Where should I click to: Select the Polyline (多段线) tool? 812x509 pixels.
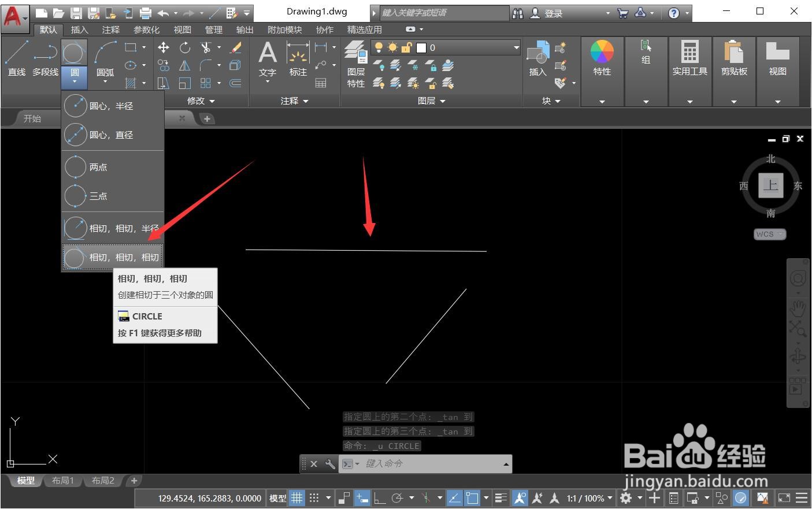(x=45, y=58)
